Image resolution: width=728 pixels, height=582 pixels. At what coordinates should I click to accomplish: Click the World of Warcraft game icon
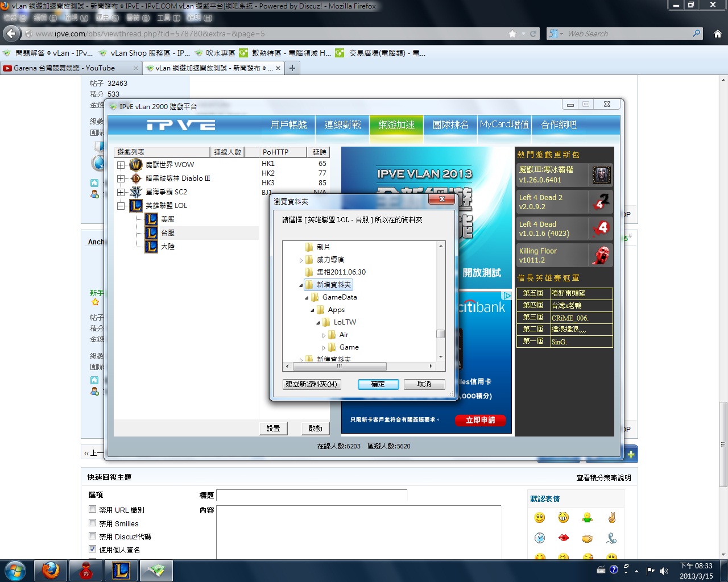tap(135, 165)
